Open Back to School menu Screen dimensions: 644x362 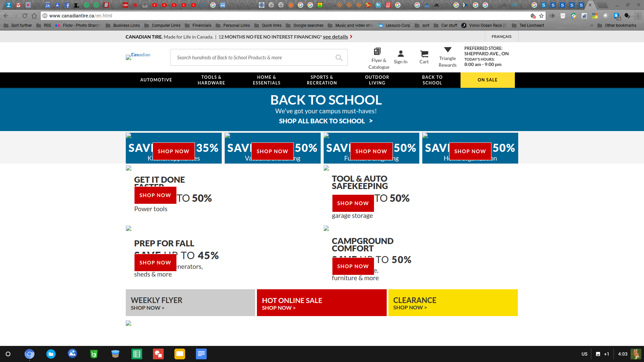432,80
